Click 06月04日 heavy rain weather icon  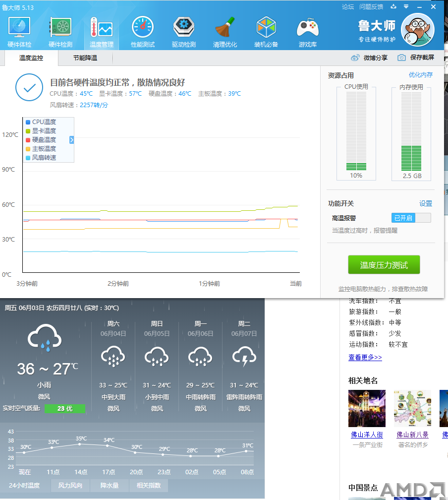(x=113, y=357)
